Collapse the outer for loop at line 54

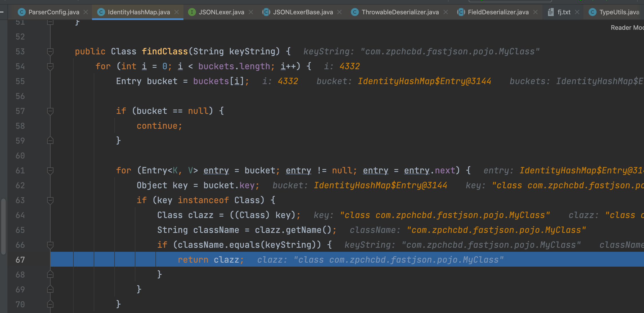50,66
